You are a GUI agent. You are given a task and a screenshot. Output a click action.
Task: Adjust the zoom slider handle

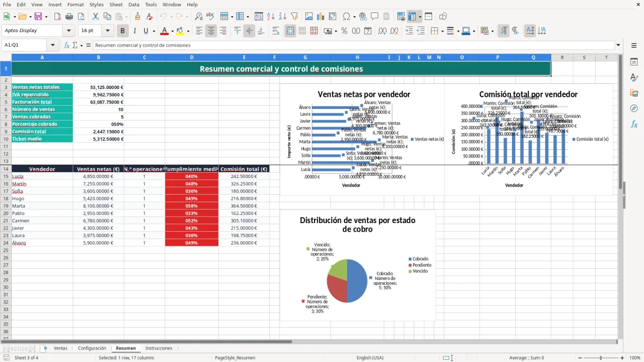(x=601, y=358)
